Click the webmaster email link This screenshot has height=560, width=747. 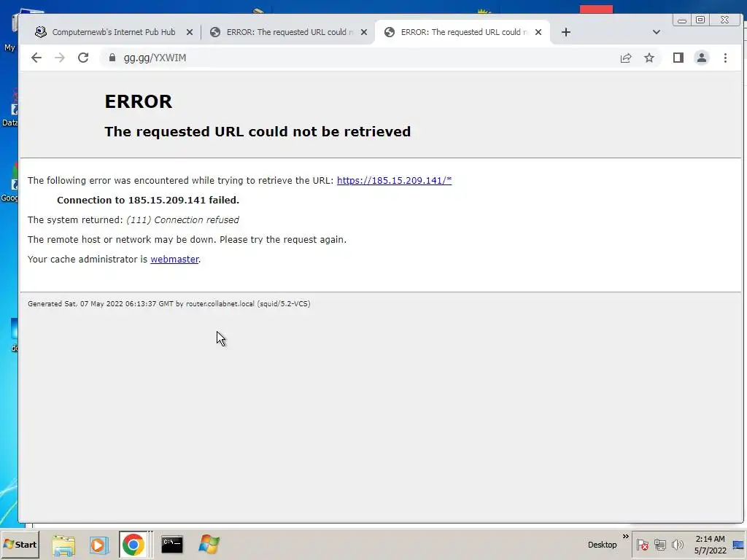pyautogui.click(x=174, y=259)
